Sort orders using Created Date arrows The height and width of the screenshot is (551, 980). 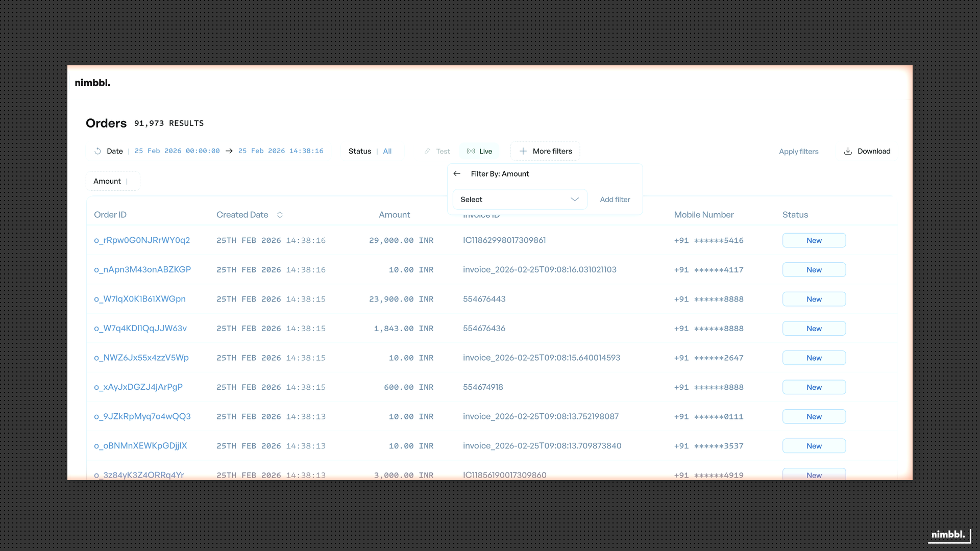pos(280,215)
